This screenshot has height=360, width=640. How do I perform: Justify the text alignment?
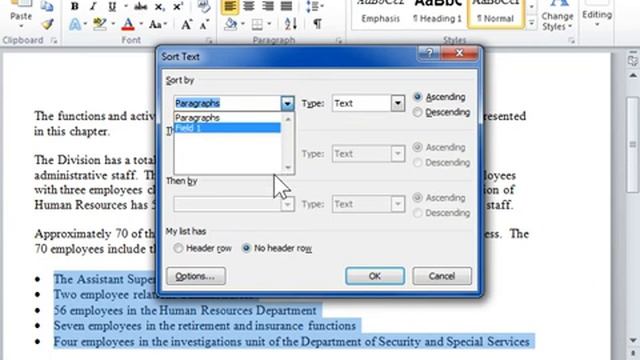coord(287,7)
